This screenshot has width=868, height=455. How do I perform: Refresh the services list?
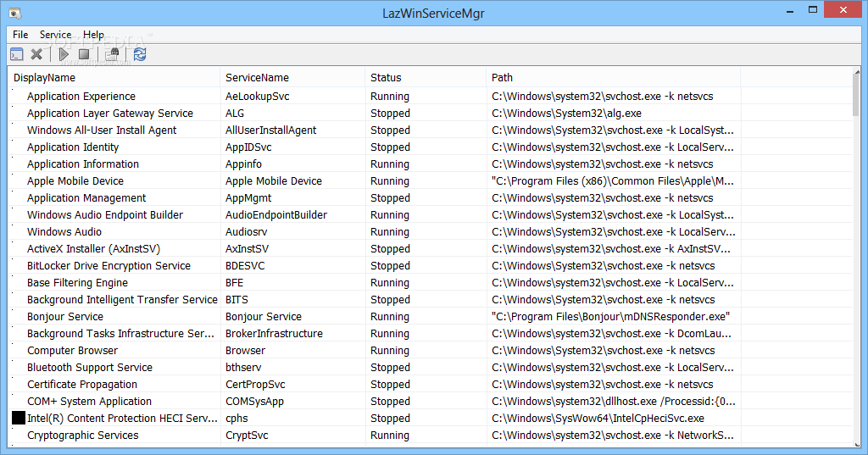[x=140, y=54]
